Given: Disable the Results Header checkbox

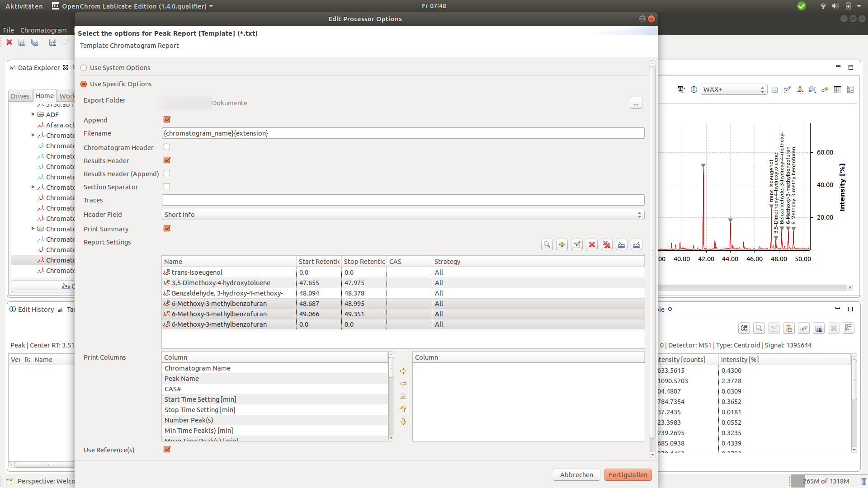Looking at the screenshot, I should coord(167,160).
